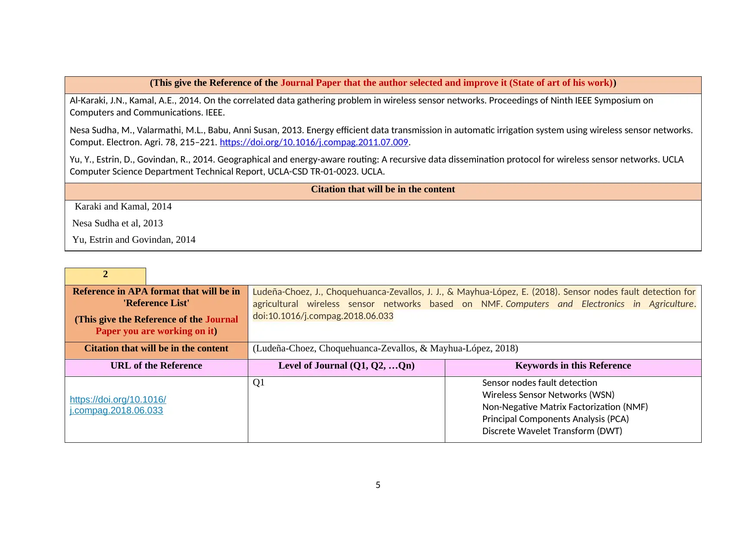Click 'Keywords in this Reference' header
The width and height of the screenshot is (756, 535).
pyautogui.click(x=573, y=368)
